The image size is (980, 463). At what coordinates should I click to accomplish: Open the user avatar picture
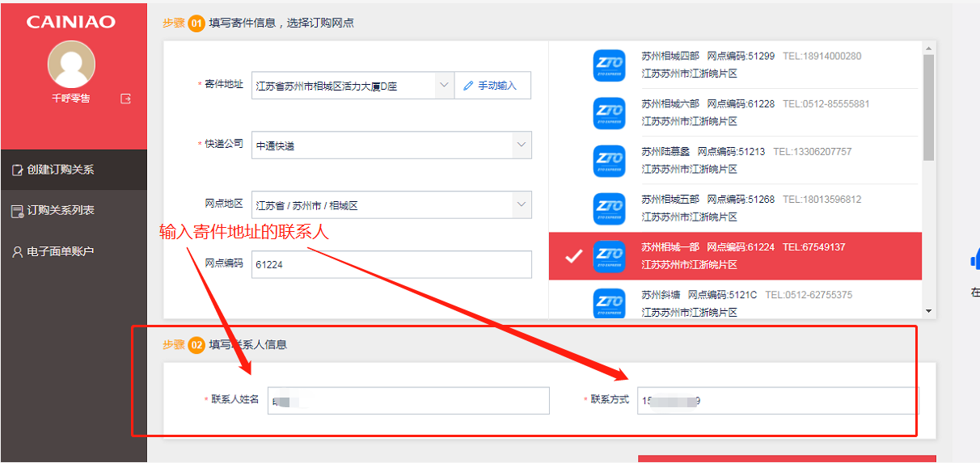pyautogui.click(x=71, y=64)
